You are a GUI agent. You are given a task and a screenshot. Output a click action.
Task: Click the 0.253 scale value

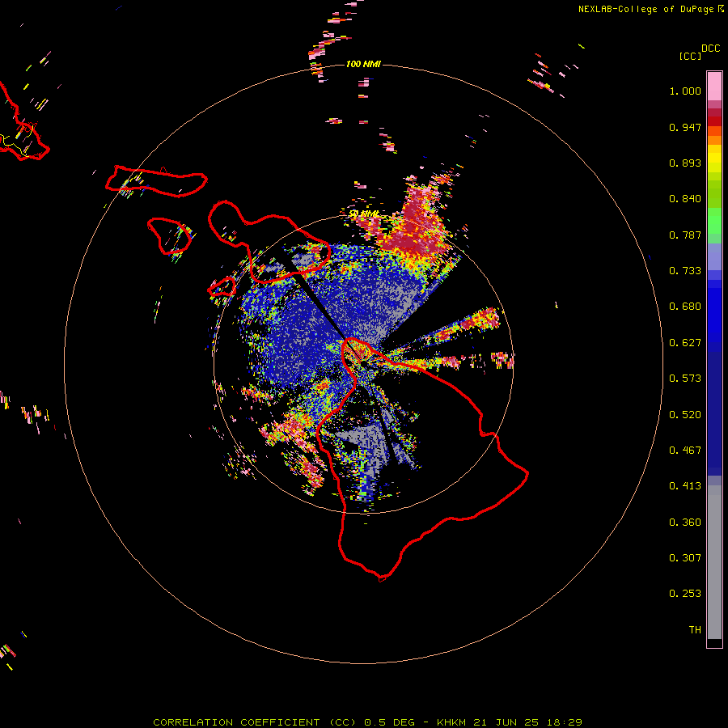685,594
